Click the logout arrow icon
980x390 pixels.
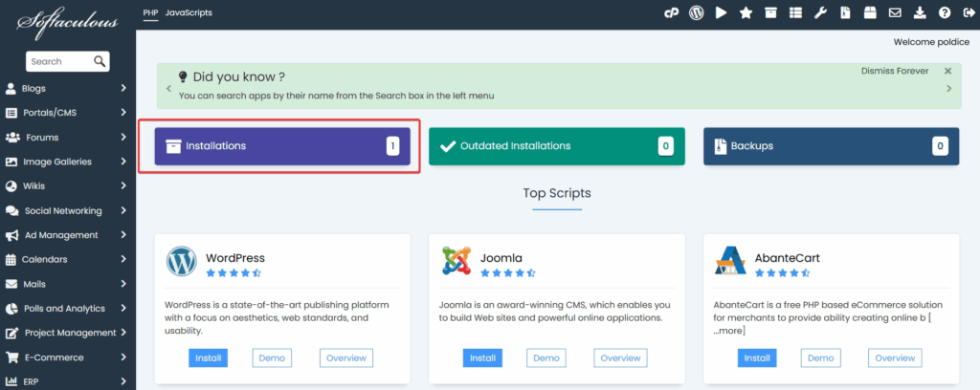pos(968,13)
